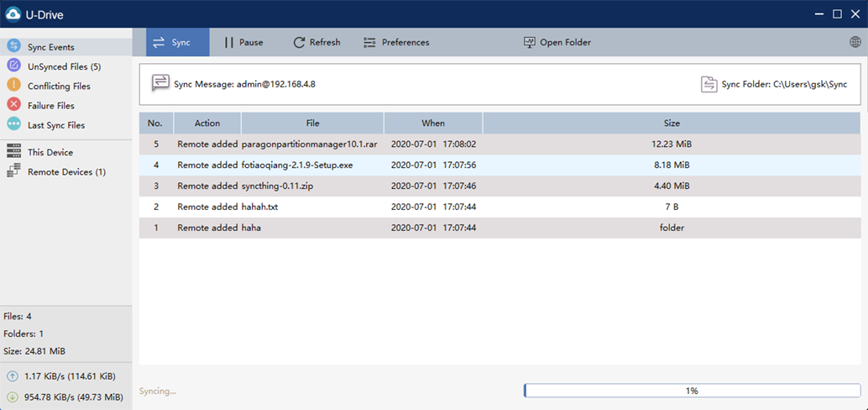Image resolution: width=868 pixels, height=410 pixels.
Task: Sort by the When column header
Action: click(x=433, y=123)
